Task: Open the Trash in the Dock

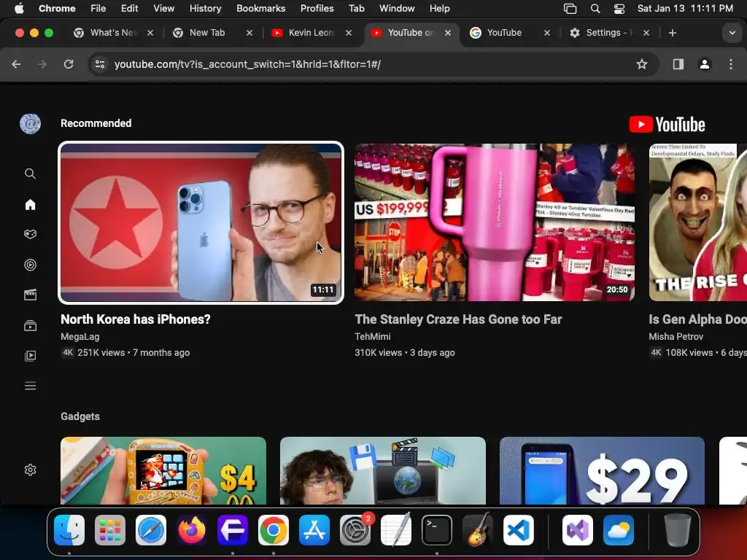Action: tap(678, 530)
